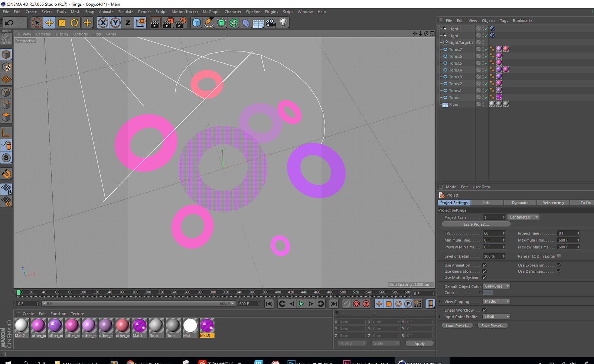The image size is (594, 364).
Task: Open the MoGraph menu
Action: [211, 12]
